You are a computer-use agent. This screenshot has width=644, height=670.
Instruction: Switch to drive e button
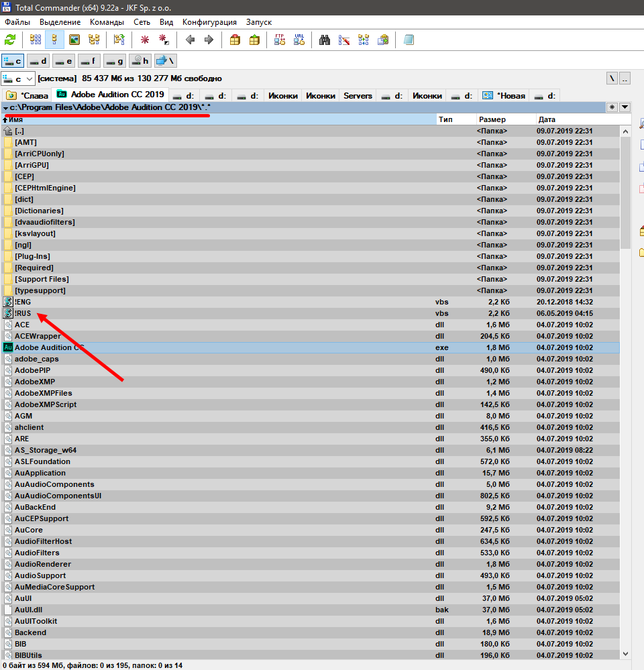pos(64,61)
